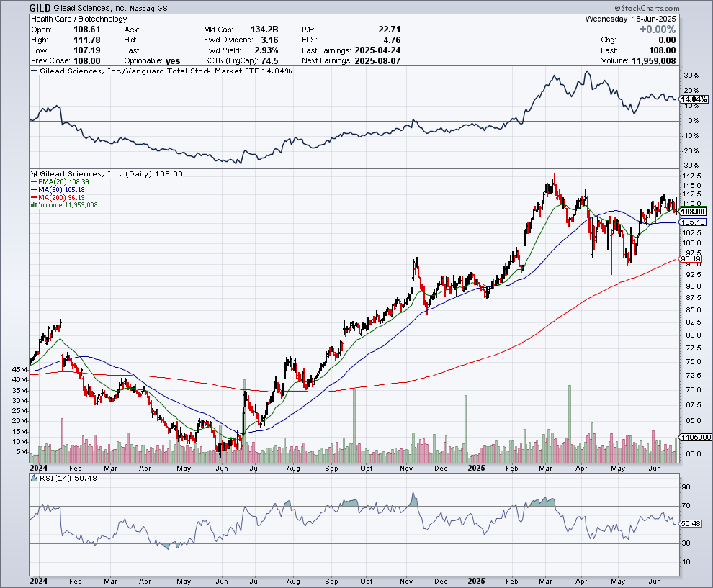Click the EPS value 4.76
This screenshot has height=588, width=713.
392,40
